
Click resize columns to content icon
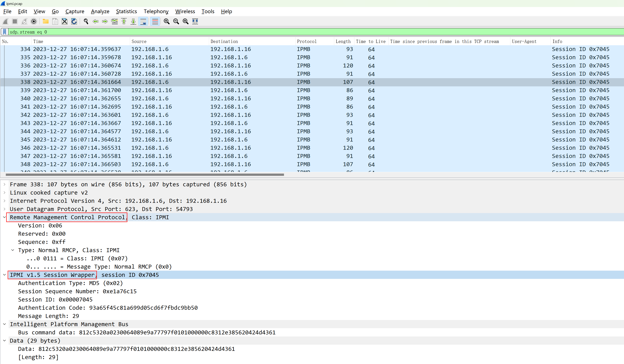[x=195, y=22]
